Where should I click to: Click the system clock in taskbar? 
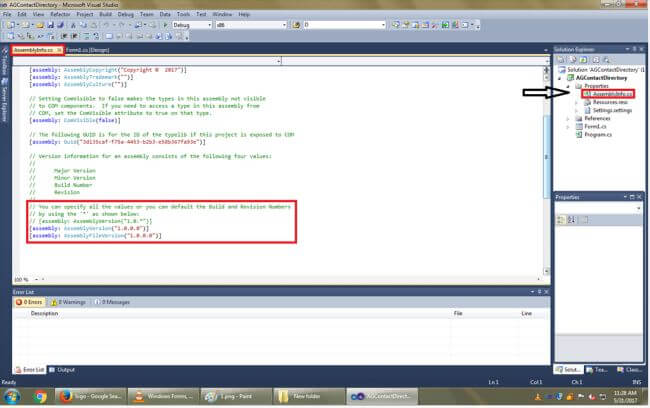tap(625, 397)
